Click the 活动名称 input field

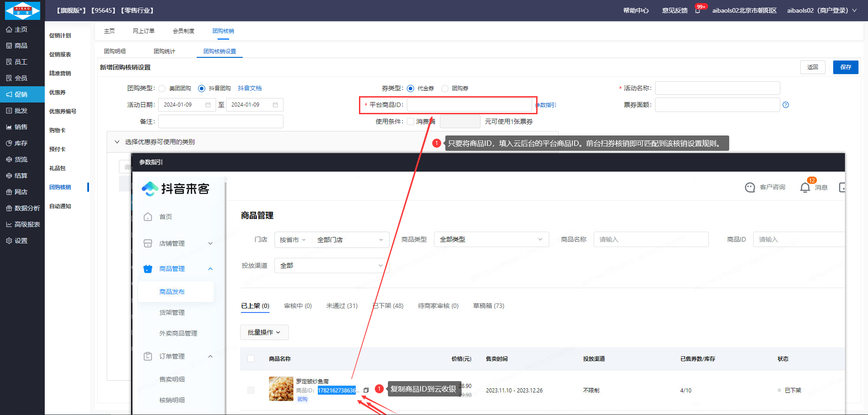coord(717,88)
